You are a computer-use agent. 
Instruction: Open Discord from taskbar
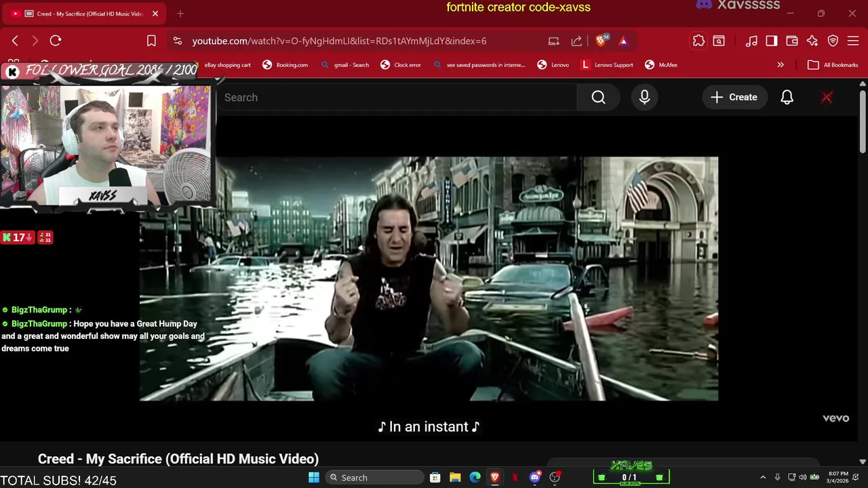click(535, 477)
